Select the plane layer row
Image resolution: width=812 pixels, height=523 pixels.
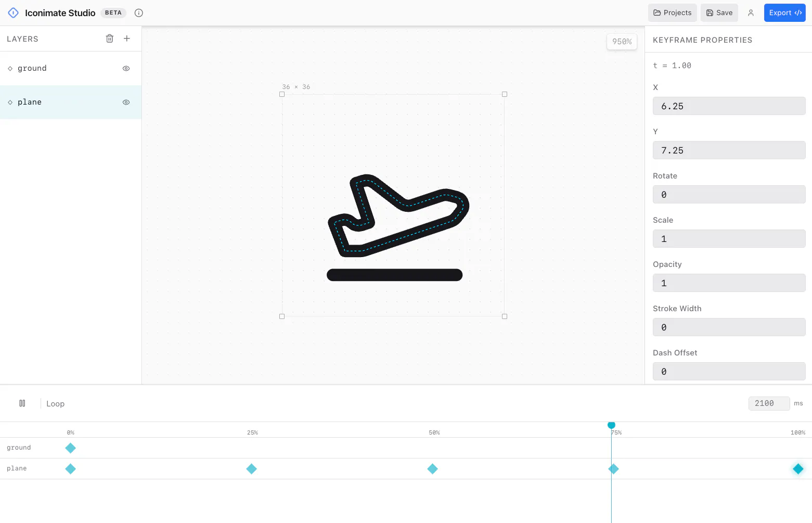(71, 103)
